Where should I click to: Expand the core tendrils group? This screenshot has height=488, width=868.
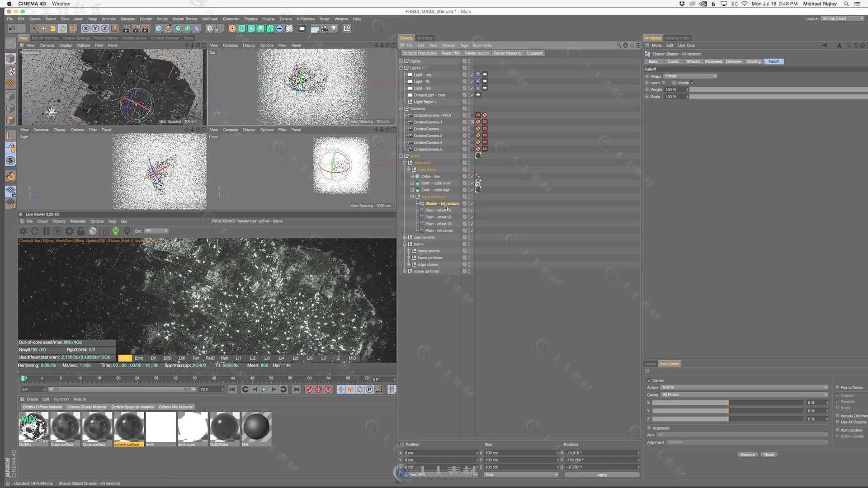tap(405, 237)
